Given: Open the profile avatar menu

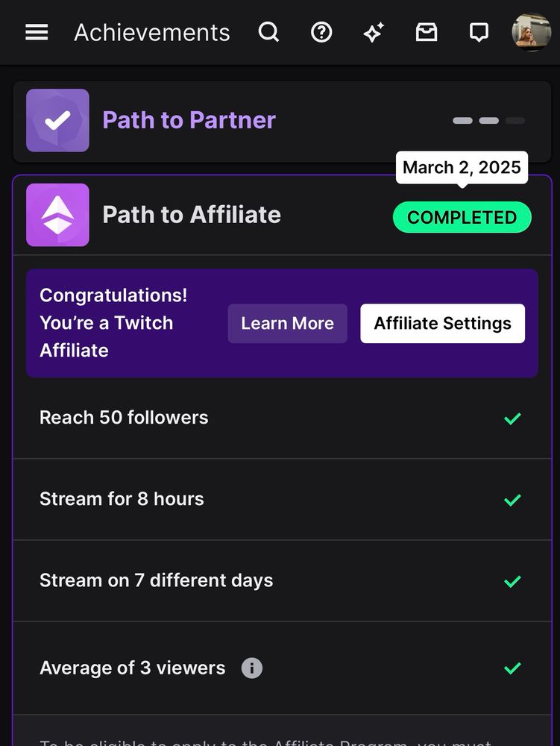Looking at the screenshot, I should [531, 32].
